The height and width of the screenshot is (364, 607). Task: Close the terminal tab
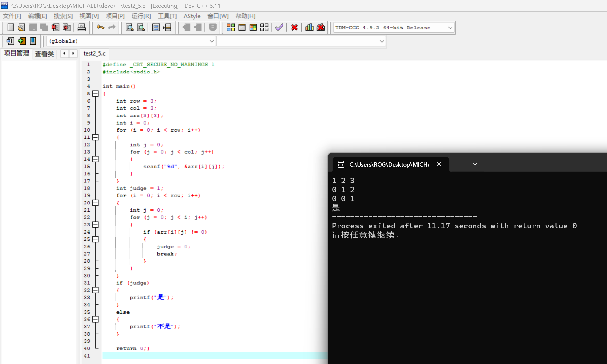[x=439, y=164]
